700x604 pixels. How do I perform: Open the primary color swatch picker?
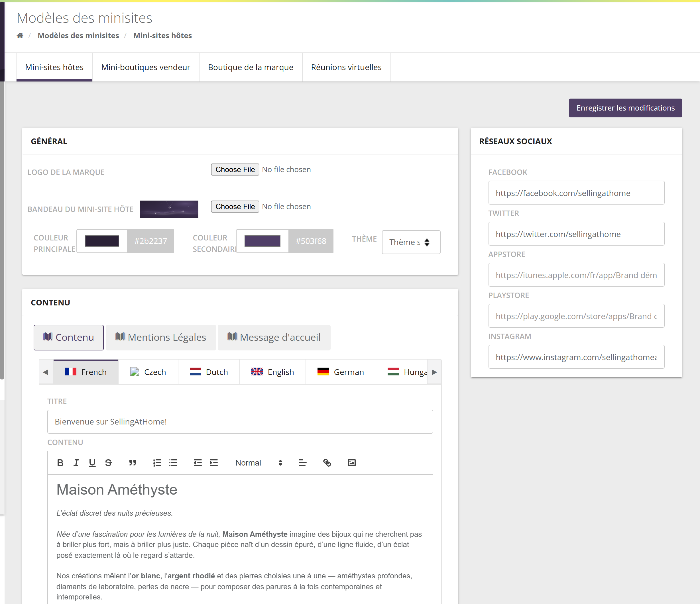coord(102,241)
